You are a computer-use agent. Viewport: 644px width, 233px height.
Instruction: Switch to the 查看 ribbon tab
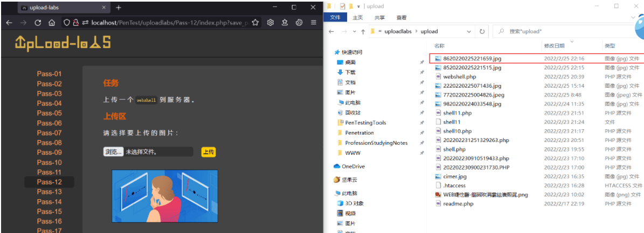pyautogui.click(x=401, y=18)
